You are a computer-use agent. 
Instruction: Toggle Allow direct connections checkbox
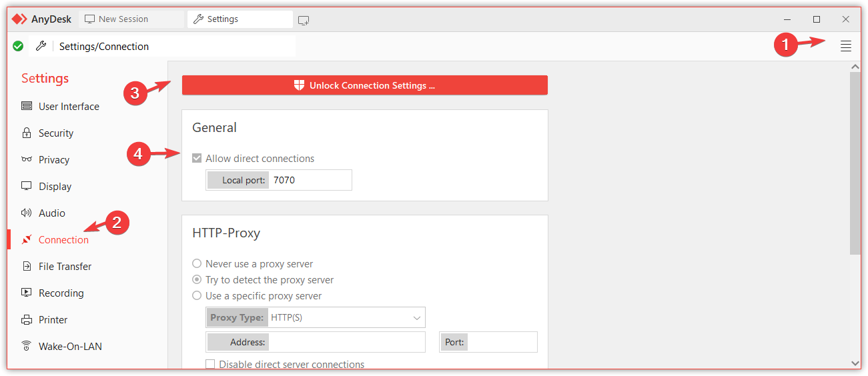[197, 159]
